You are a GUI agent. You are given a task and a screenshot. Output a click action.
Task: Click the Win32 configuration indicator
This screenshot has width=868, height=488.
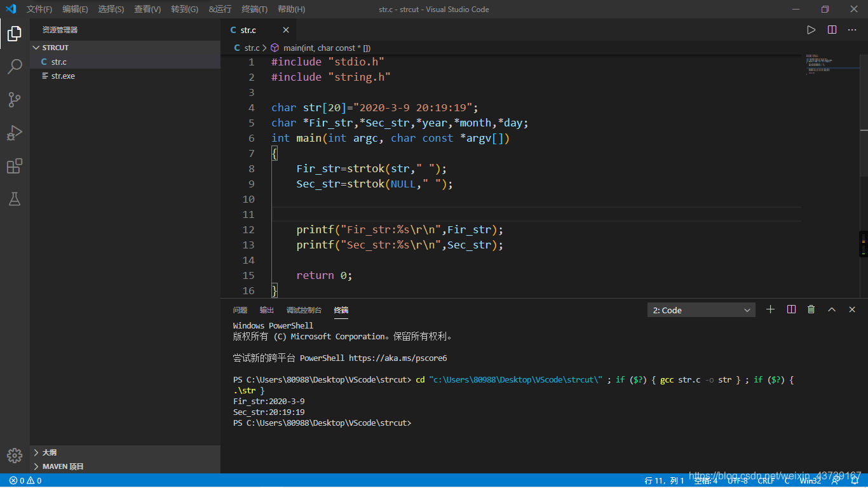(810, 481)
